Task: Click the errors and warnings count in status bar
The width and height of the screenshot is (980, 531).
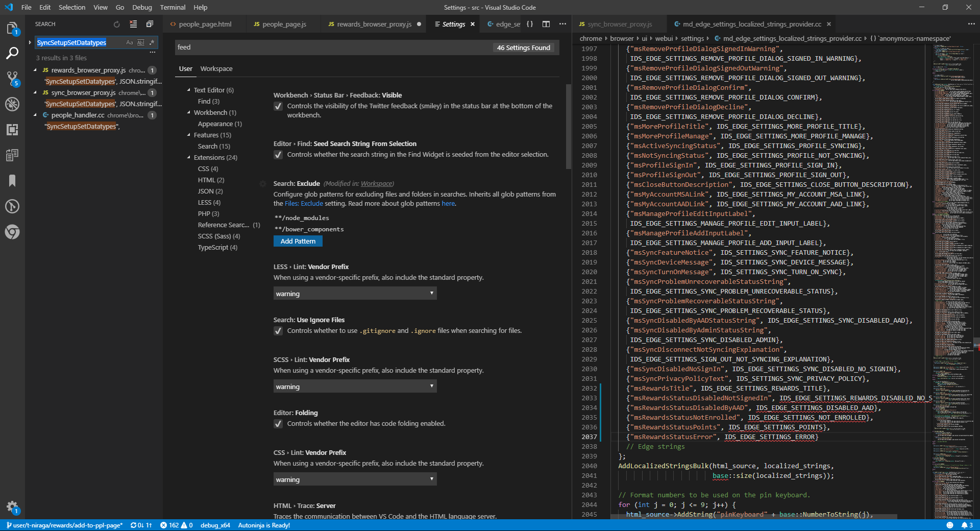Action: click(176, 525)
